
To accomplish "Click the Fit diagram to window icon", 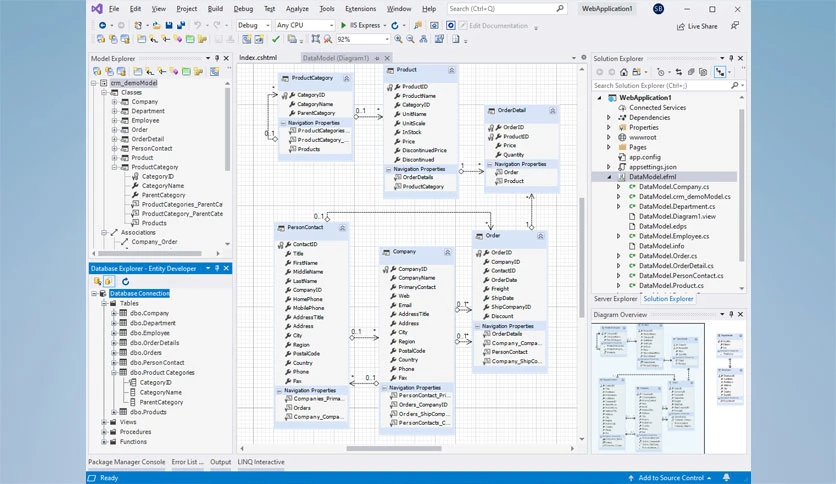I will (316, 39).
